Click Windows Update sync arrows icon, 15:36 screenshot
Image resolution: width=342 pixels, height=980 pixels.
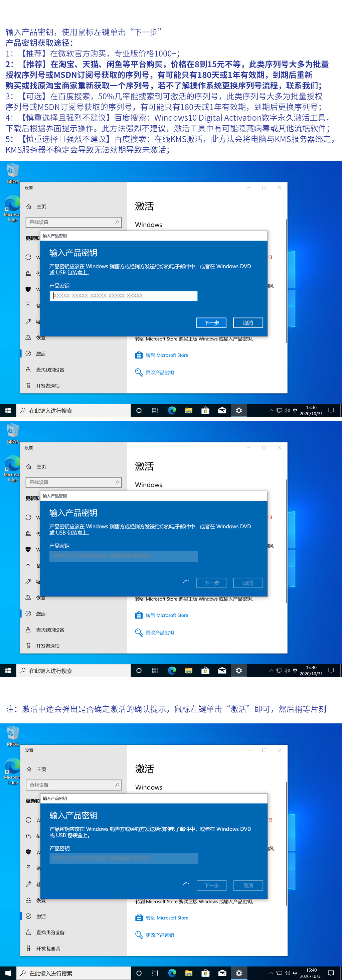(28, 258)
